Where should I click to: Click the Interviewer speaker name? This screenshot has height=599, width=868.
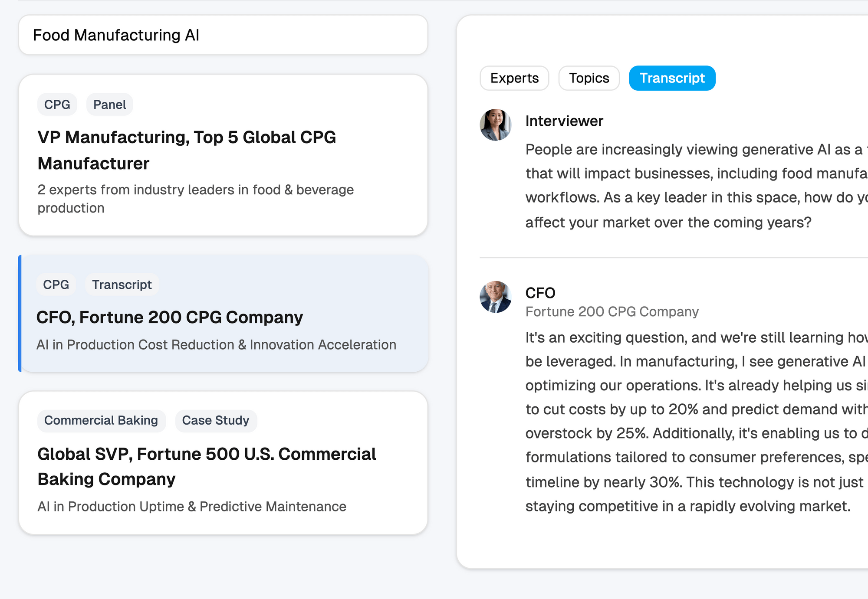point(564,121)
